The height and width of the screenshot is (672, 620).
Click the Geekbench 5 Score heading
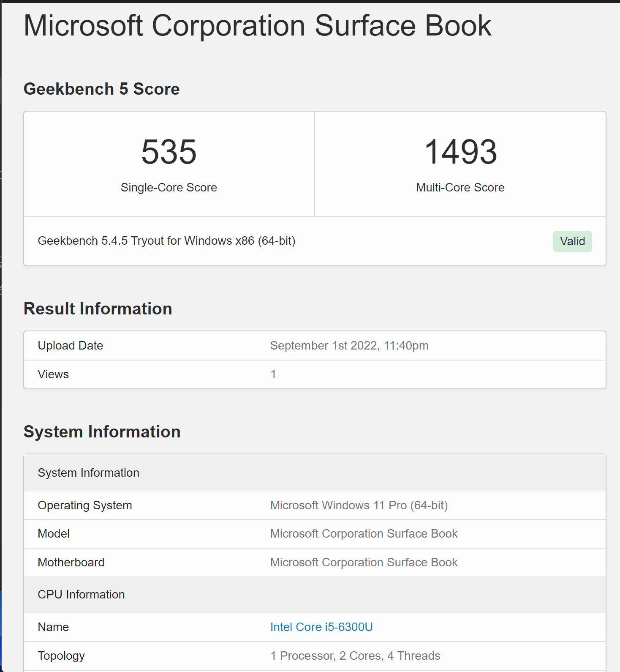click(102, 89)
